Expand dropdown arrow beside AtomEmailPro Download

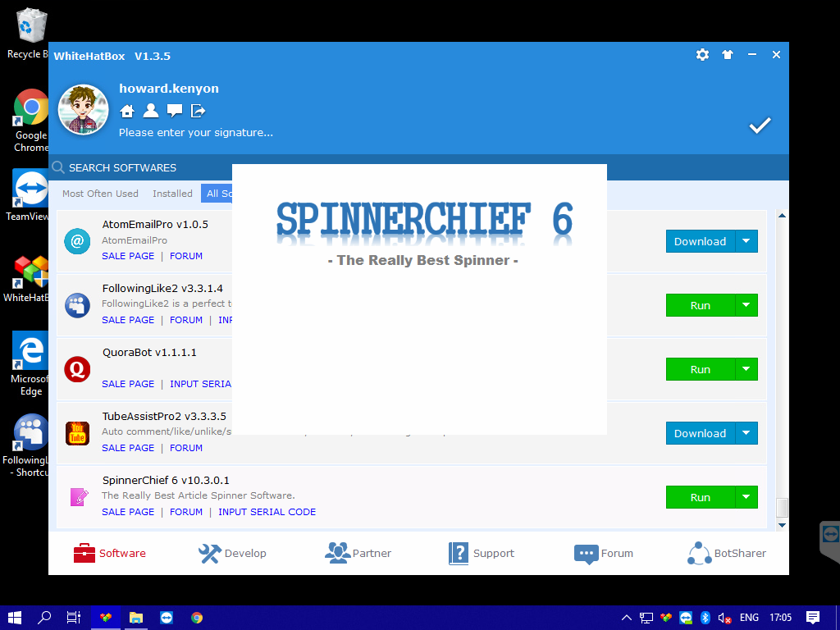tap(746, 241)
